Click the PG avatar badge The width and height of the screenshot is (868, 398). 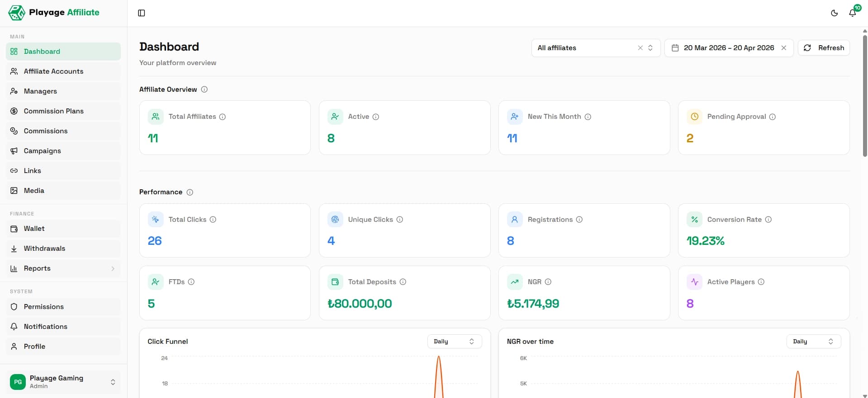tap(18, 382)
